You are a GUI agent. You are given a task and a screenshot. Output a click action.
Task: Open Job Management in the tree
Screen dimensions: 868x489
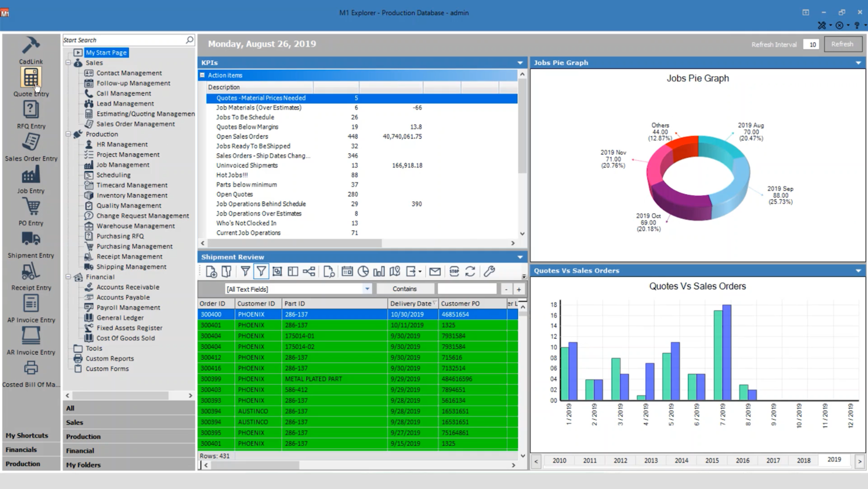pyautogui.click(x=123, y=165)
